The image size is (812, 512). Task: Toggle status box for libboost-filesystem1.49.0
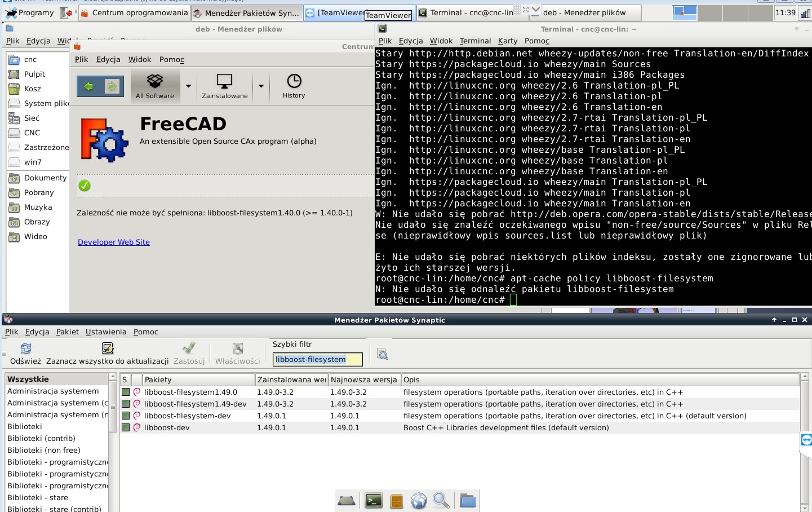pos(126,392)
